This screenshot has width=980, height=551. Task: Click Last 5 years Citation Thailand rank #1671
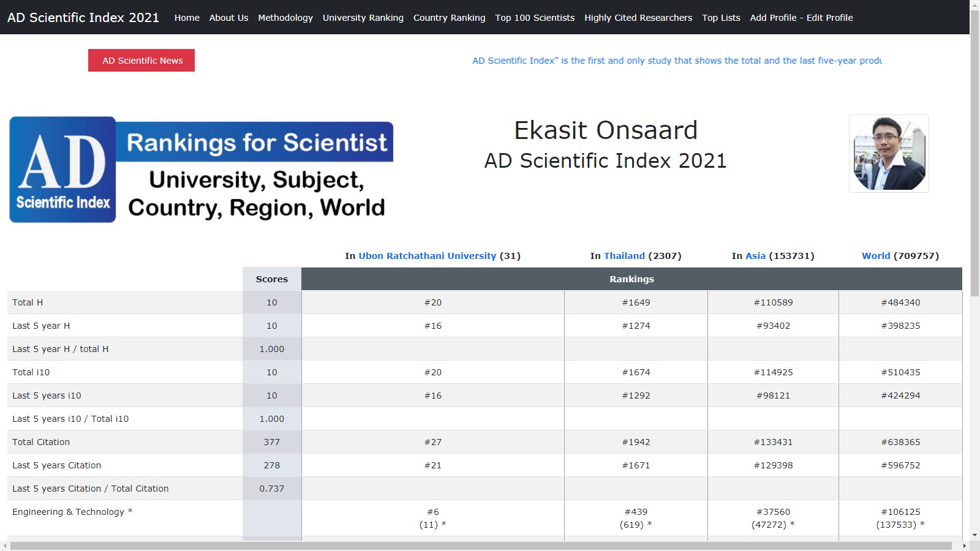click(636, 465)
